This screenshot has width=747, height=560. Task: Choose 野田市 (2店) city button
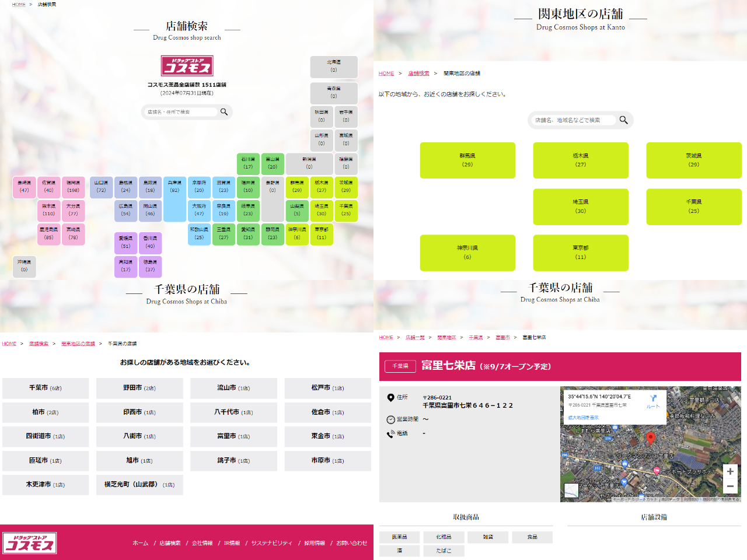tap(139, 388)
